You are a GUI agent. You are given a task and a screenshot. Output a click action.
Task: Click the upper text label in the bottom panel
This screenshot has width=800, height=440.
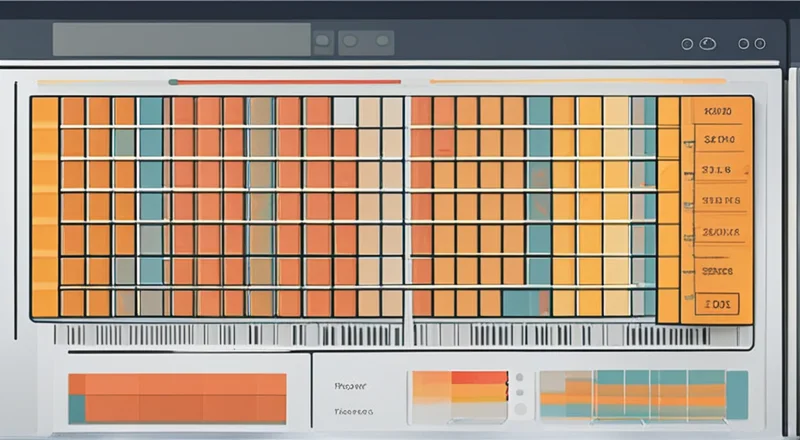(351, 385)
